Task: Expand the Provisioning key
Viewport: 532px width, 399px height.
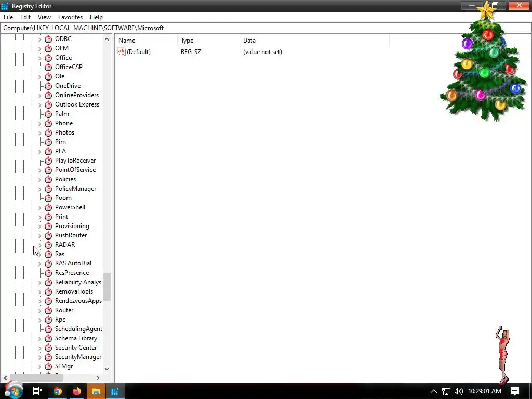Action: pos(39,227)
